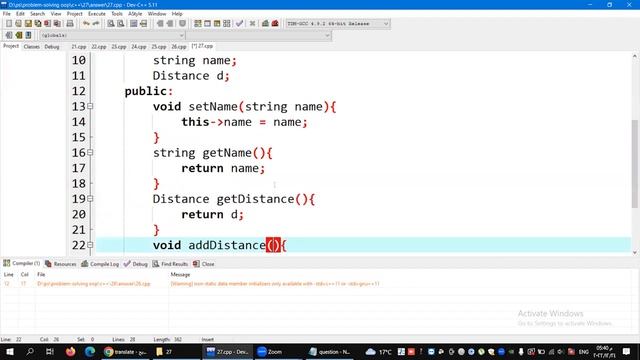640x360 pixels.
Task: Select the Compiler (1) bottom tab
Action: pyautogui.click(x=22, y=263)
